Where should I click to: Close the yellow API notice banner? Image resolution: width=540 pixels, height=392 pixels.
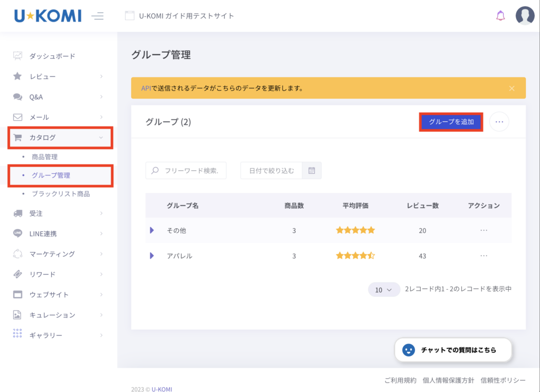pyautogui.click(x=512, y=88)
